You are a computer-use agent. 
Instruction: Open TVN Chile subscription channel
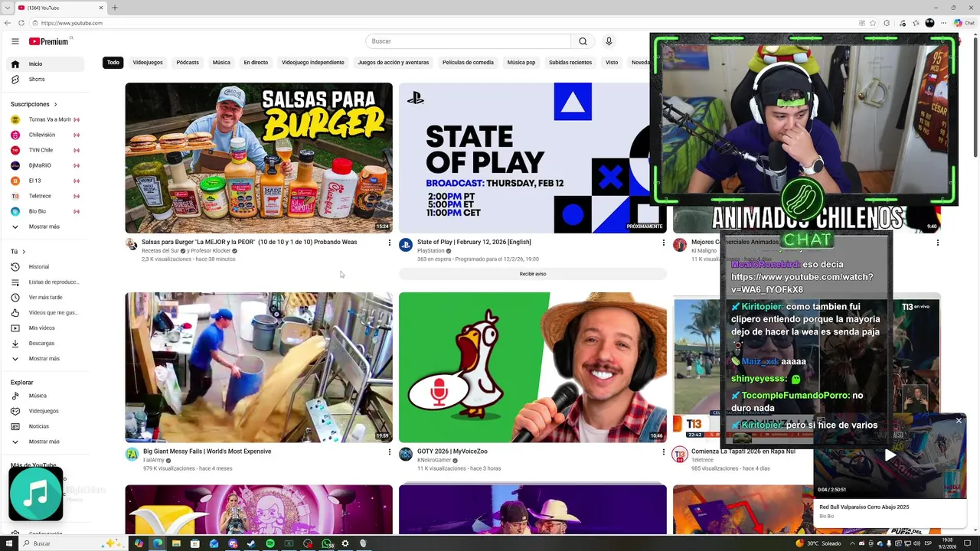pyautogui.click(x=46, y=150)
